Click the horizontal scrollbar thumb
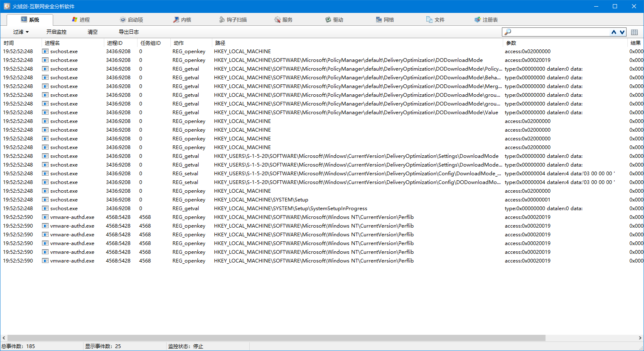This screenshot has width=644, height=351. [276, 338]
